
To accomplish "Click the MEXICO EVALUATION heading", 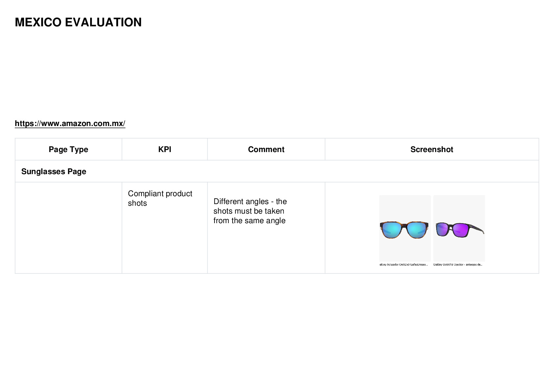I will click(x=78, y=22).
